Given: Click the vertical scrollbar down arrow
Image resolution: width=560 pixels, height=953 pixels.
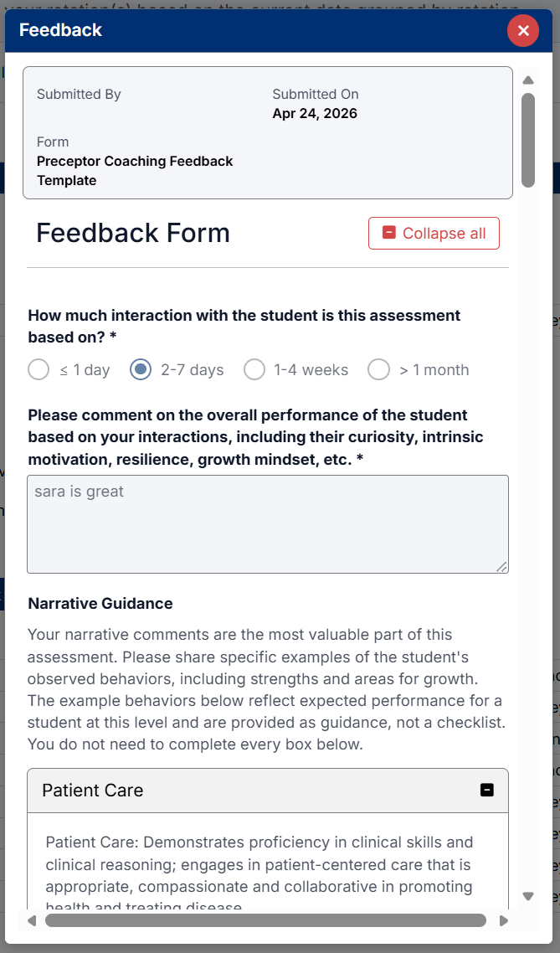Looking at the screenshot, I should coord(528,895).
